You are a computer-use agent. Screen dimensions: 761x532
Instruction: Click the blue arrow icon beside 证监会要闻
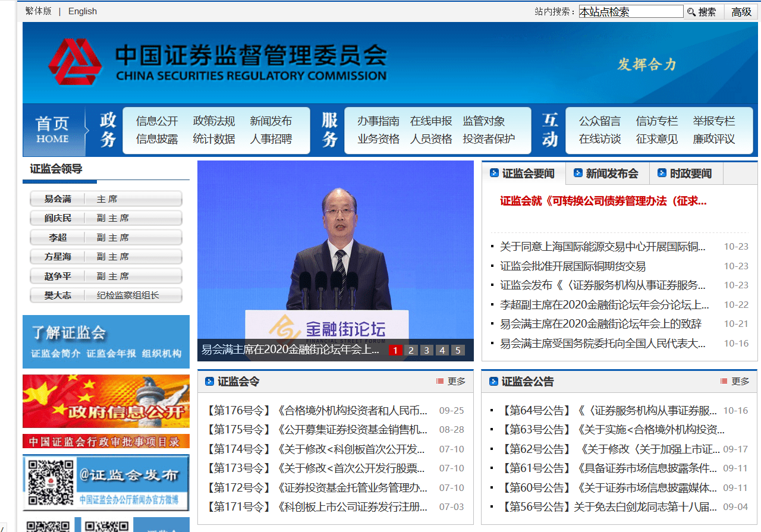(x=494, y=173)
